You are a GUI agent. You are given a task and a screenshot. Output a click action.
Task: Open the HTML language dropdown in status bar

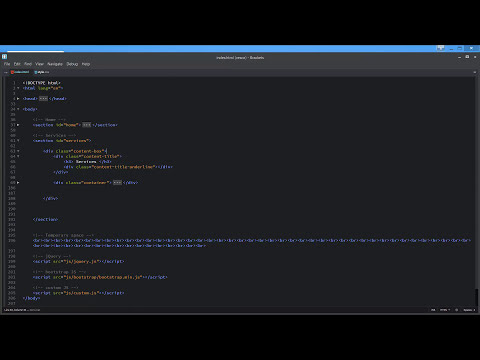445,310
